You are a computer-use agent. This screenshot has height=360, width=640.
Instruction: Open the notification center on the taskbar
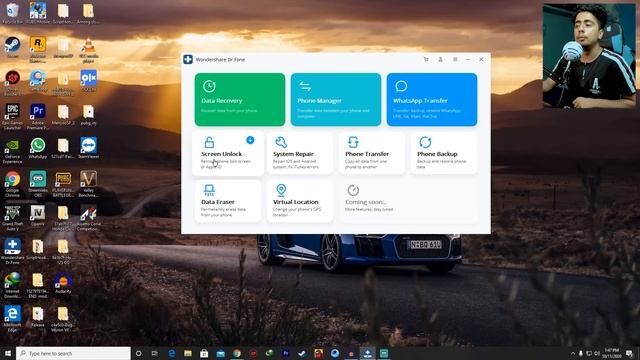pyautogui.click(x=629, y=353)
